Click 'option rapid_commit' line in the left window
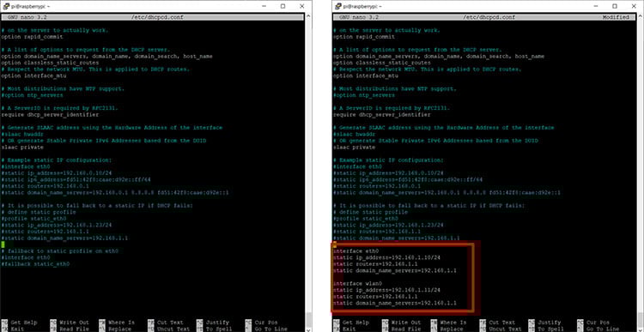The height and width of the screenshot is (332, 644). [x=32, y=37]
